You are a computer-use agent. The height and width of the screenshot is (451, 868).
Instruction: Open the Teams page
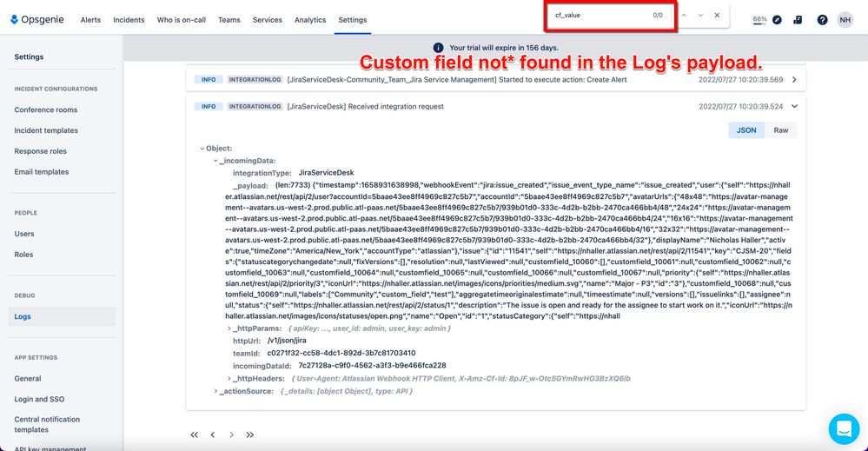[229, 20]
